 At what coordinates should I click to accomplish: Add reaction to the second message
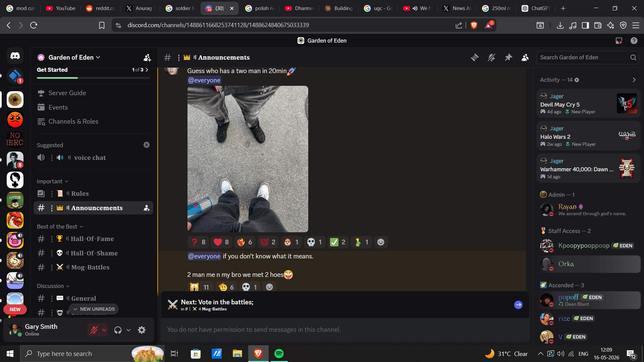[x=269, y=287]
